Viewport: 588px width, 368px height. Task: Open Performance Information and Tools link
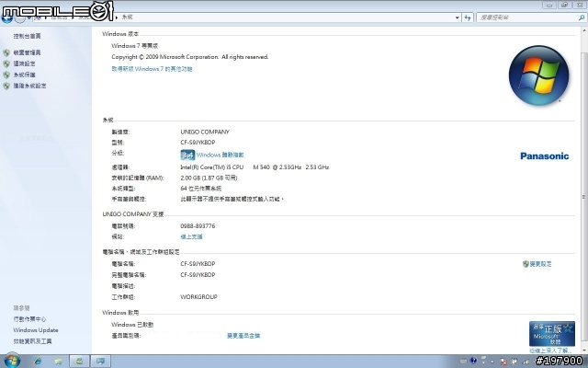click(33, 341)
